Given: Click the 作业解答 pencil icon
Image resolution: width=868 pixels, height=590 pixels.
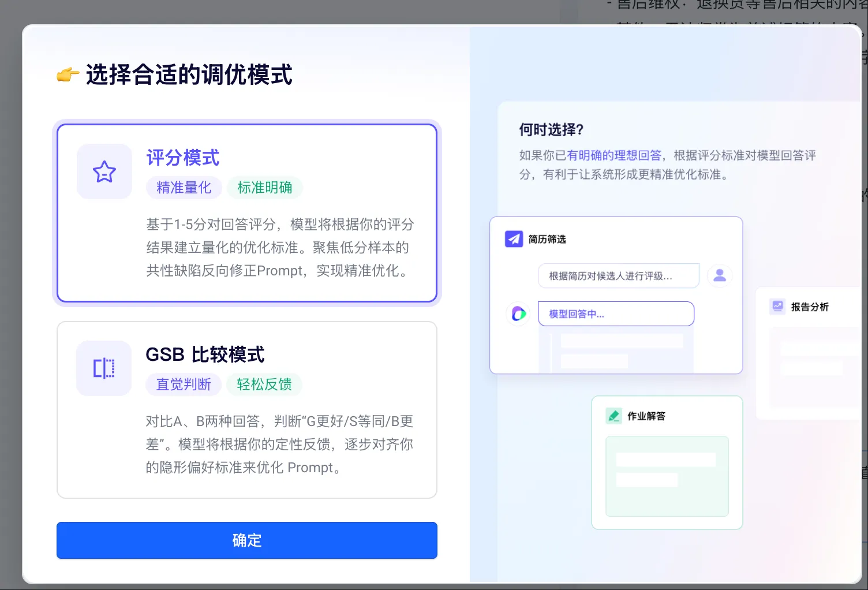Looking at the screenshot, I should (613, 416).
